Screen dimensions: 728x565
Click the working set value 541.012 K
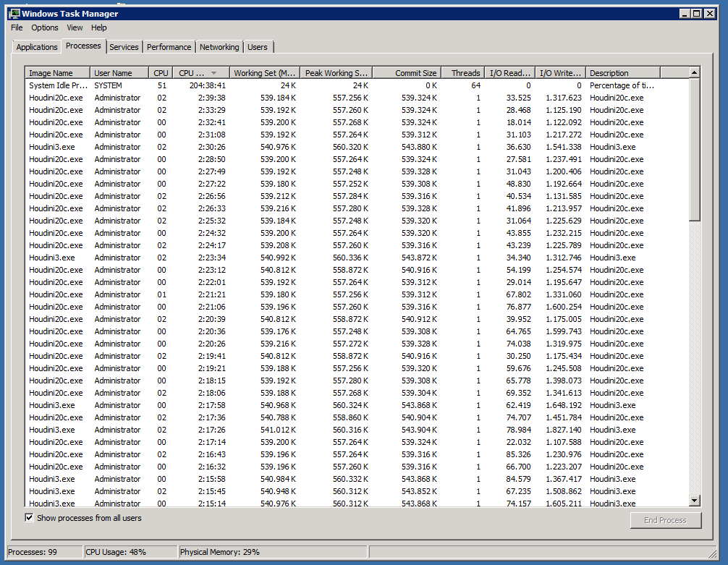point(278,430)
